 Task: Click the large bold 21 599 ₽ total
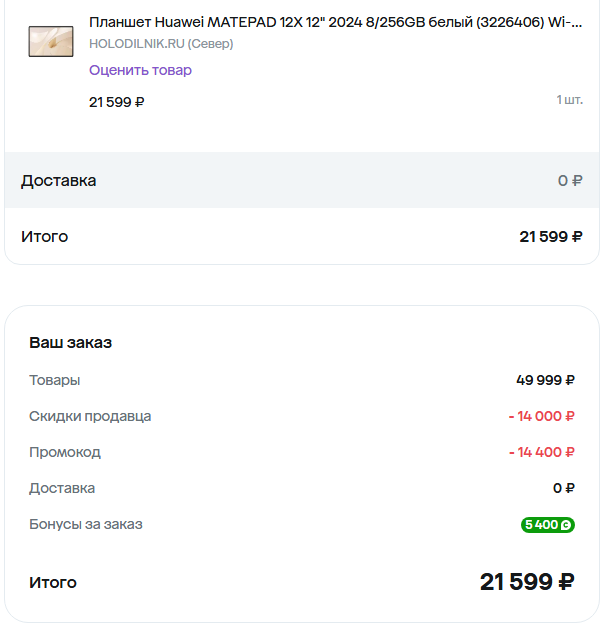(x=527, y=582)
